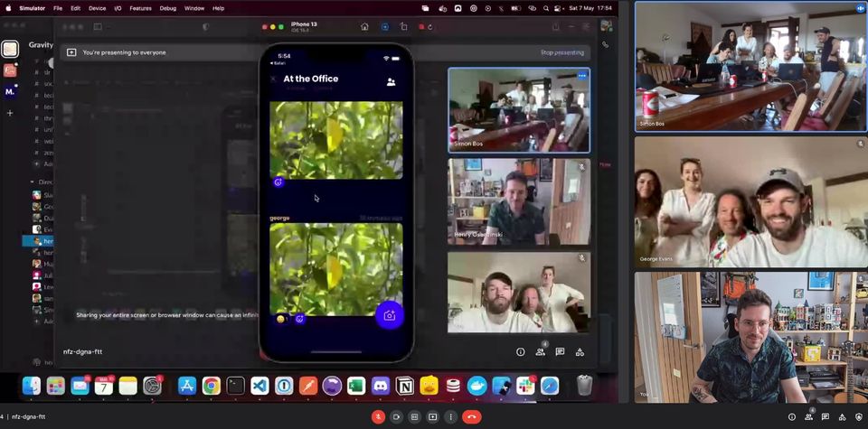Open activities icon in inner Meet window

[580, 351]
